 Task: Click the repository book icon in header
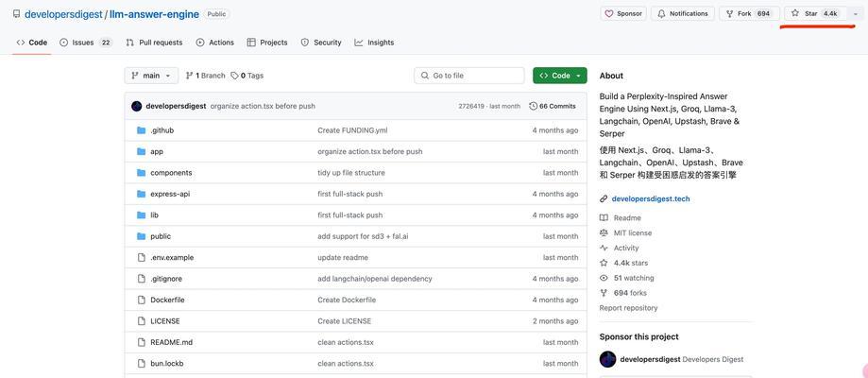pyautogui.click(x=17, y=14)
